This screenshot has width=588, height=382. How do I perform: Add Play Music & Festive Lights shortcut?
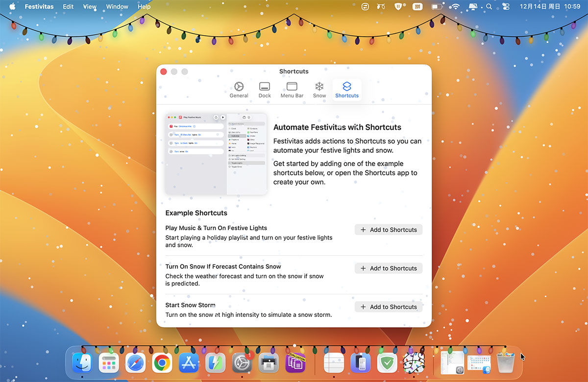click(389, 230)
